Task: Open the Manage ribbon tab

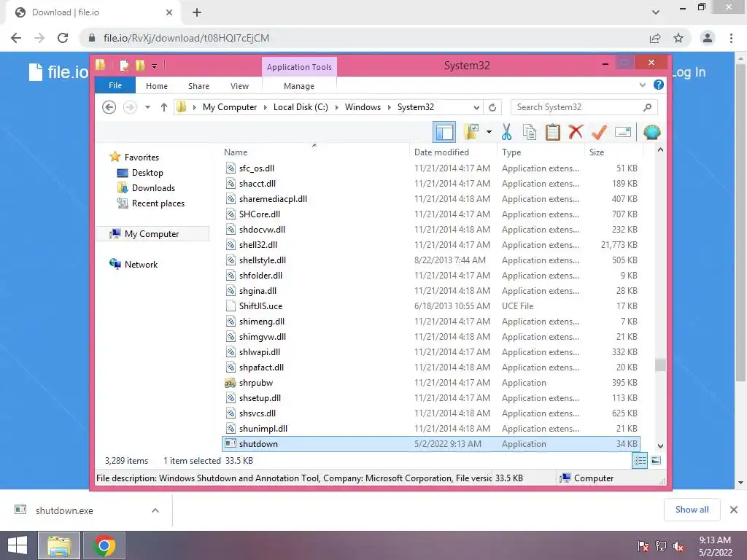Action: [299, 86]
